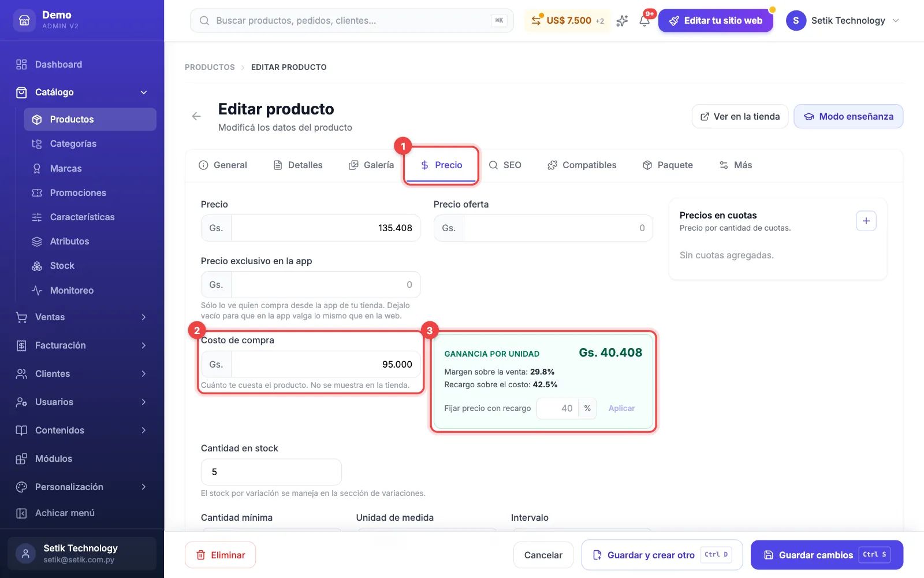Open the Galería tab
924x578 pixels.
tap(371, 165)
